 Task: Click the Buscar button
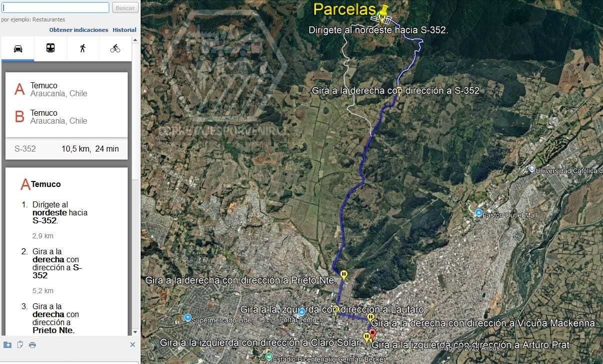[x=125, y=7]
